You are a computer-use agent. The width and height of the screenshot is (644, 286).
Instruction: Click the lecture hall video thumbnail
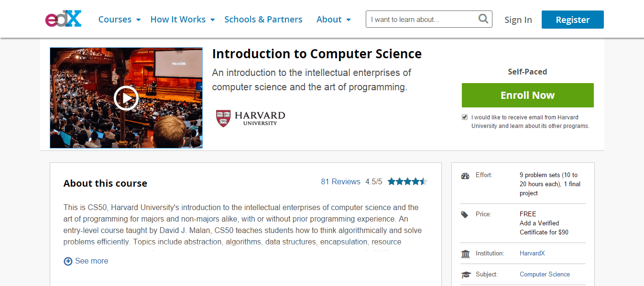[126, 98]
